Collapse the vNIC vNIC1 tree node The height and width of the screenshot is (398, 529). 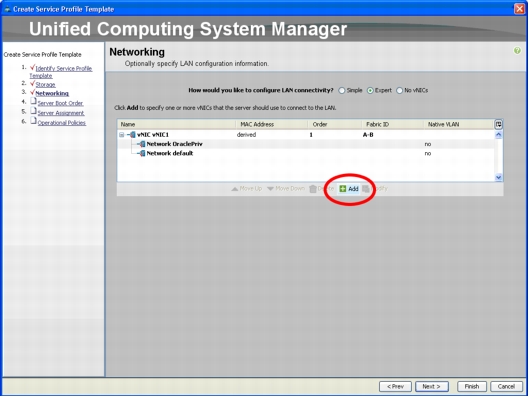tap(121, 135)
